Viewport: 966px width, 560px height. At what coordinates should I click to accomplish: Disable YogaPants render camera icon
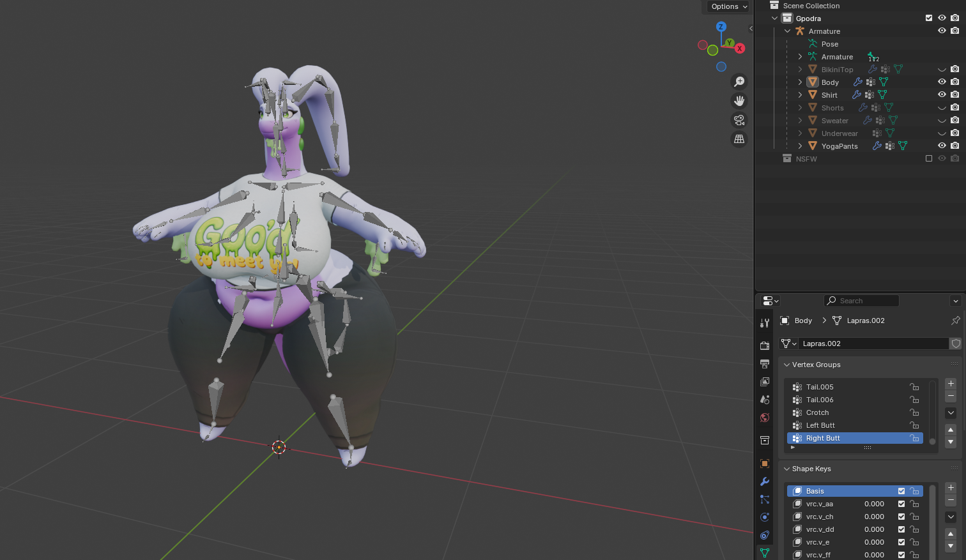(954, 146)
